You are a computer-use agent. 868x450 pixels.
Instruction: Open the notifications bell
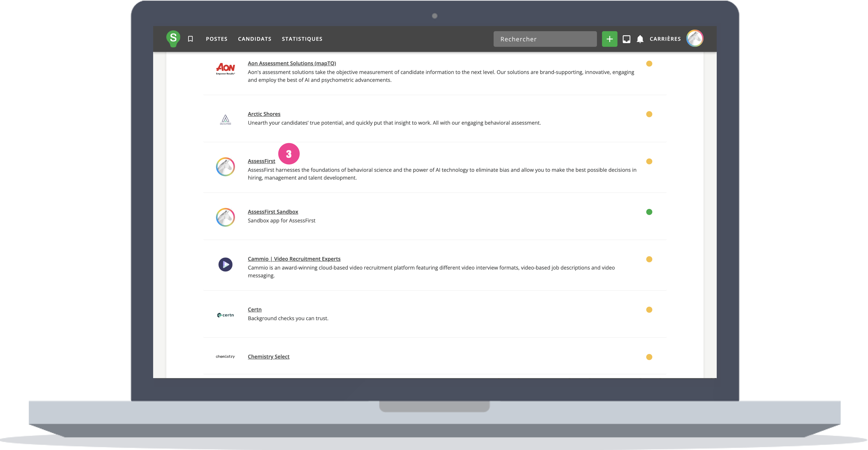click(x=640, y=39)
